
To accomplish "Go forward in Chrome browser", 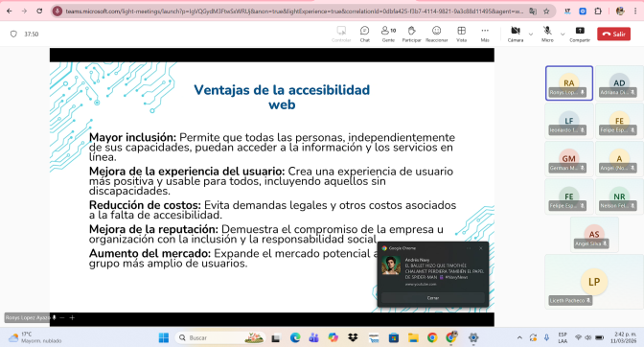I will point(24,12).
